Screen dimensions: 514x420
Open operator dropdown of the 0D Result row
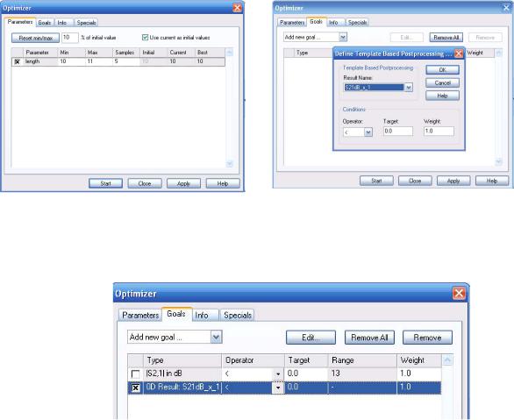coord(278,388)
